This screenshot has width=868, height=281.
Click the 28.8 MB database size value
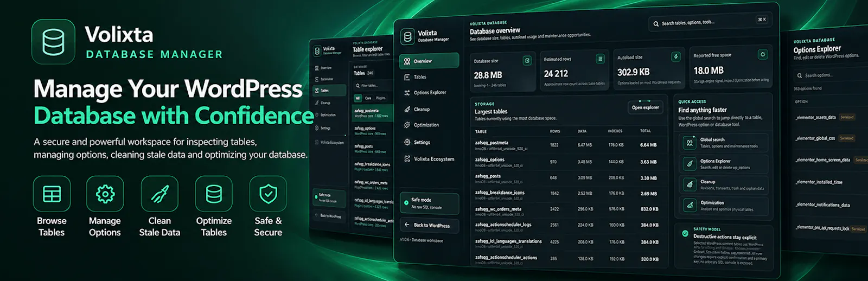[x=488, y=75]
